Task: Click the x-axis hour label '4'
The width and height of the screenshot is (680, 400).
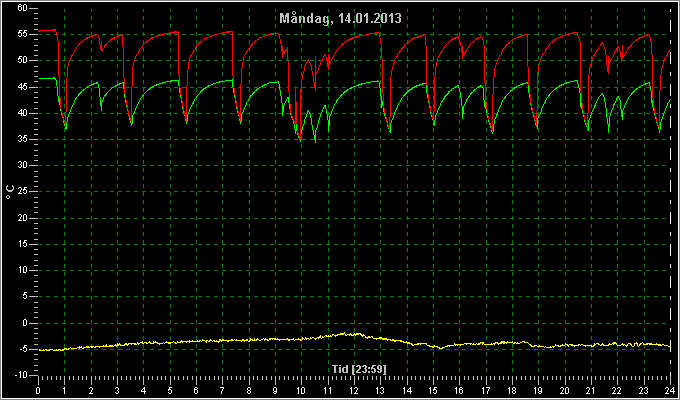Action: [x=144, y=390]
